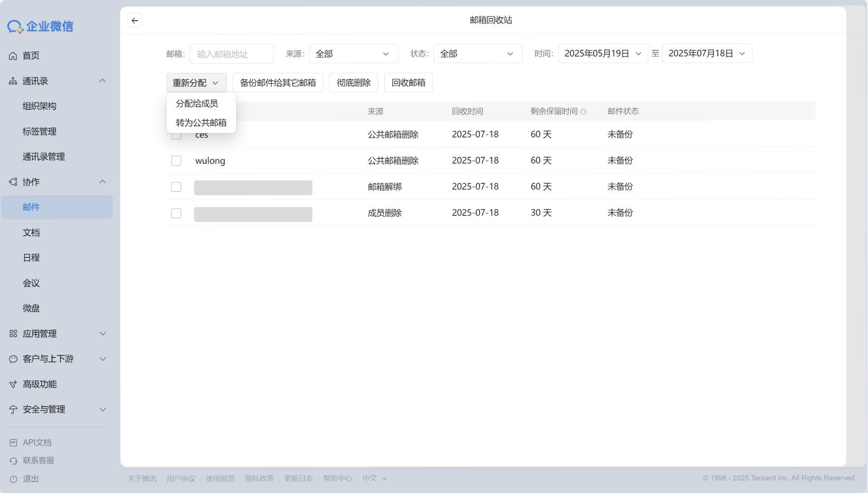
Task: Click the 首页 home icon
Action: coord(13,56)
